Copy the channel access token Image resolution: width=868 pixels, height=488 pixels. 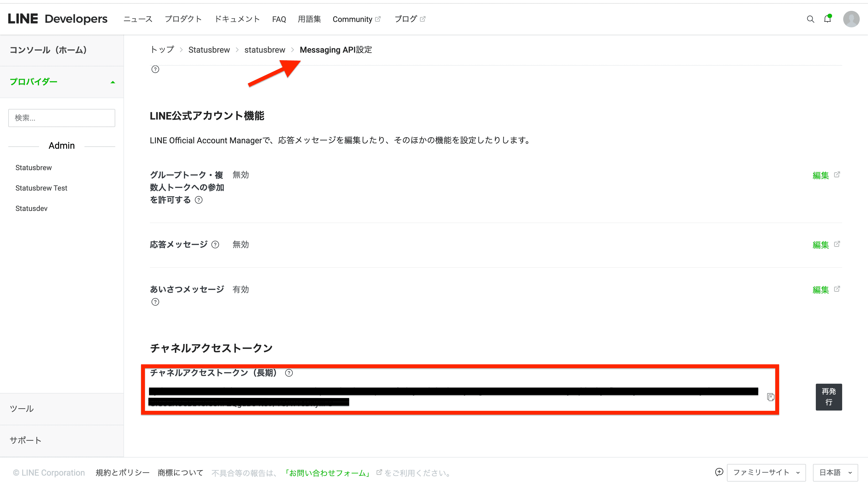tap(770, 397)
